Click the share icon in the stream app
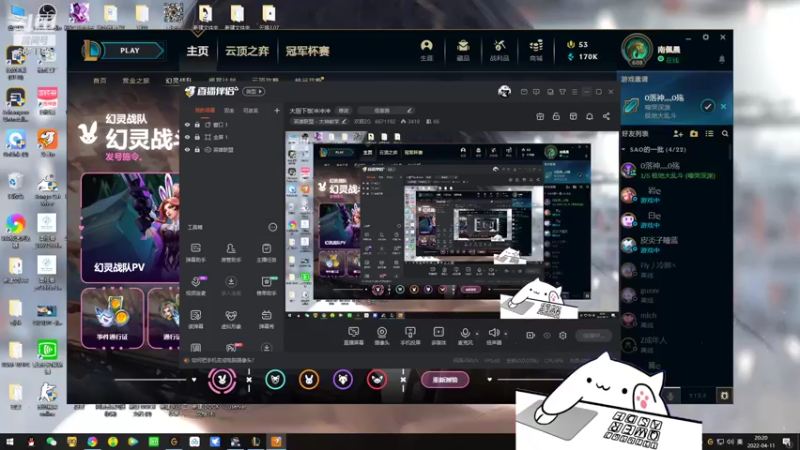 [x=606, y=116]
